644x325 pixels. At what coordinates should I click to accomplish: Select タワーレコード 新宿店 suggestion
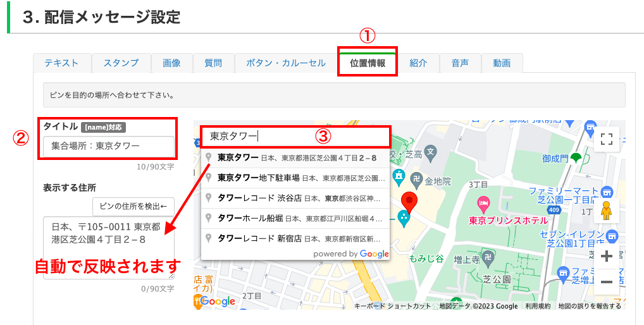coord(295,238)
